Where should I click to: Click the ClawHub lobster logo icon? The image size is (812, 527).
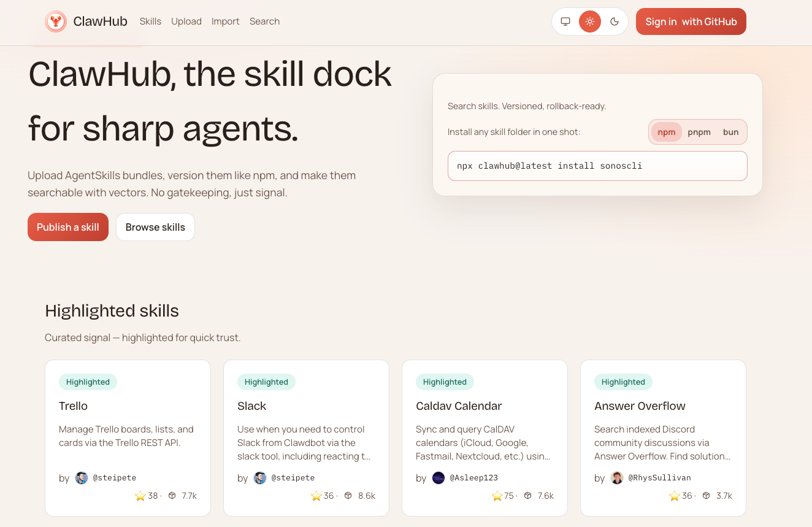coord(56,21)
